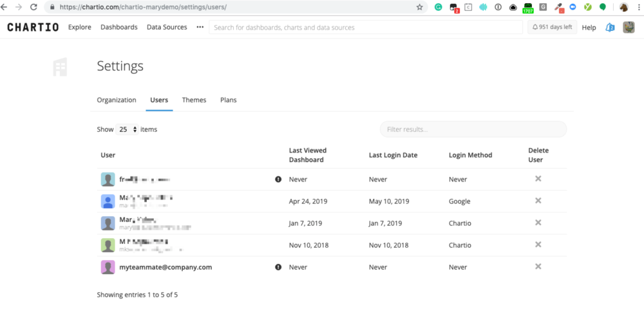Bookmark this page with the star icon

[419, 7]
